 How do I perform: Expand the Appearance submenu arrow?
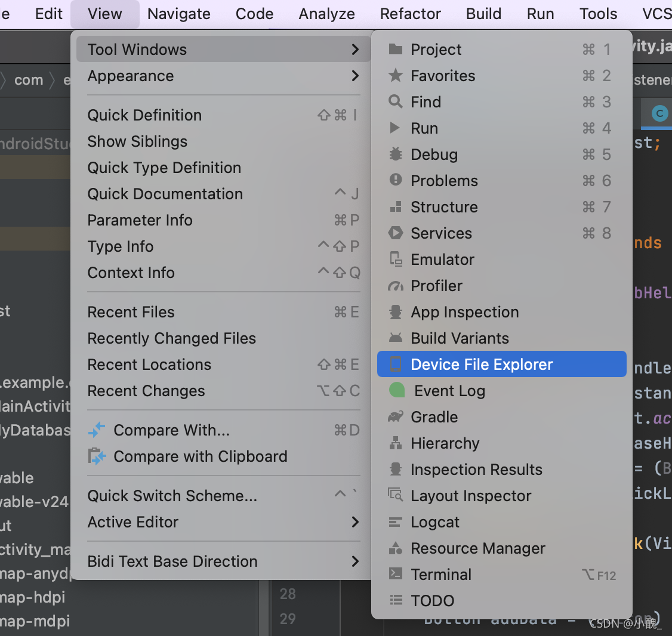click(355, 76)
